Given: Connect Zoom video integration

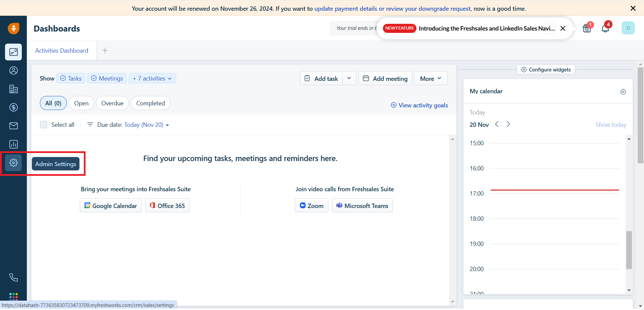Looking at the screenshot, I should click(312, 206).
